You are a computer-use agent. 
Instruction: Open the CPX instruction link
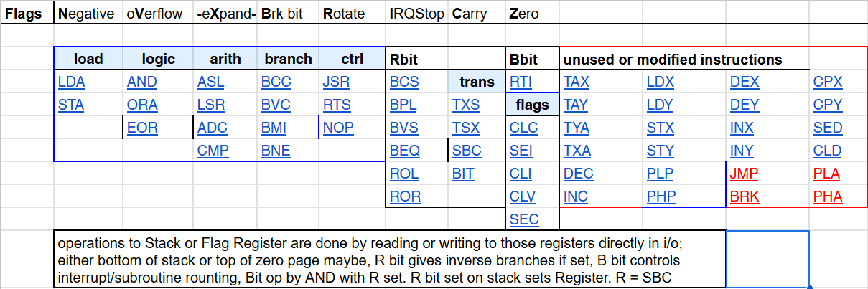point(828,82)
